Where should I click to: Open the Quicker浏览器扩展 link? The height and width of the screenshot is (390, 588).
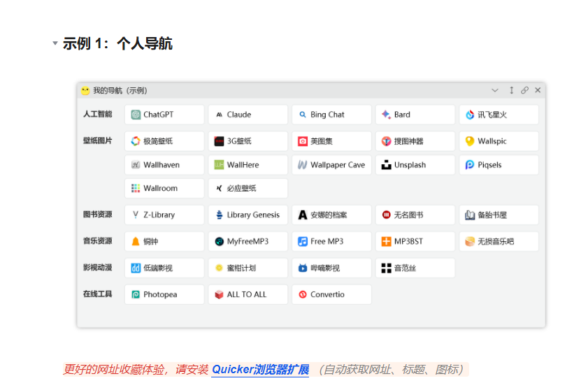(260, 369)
